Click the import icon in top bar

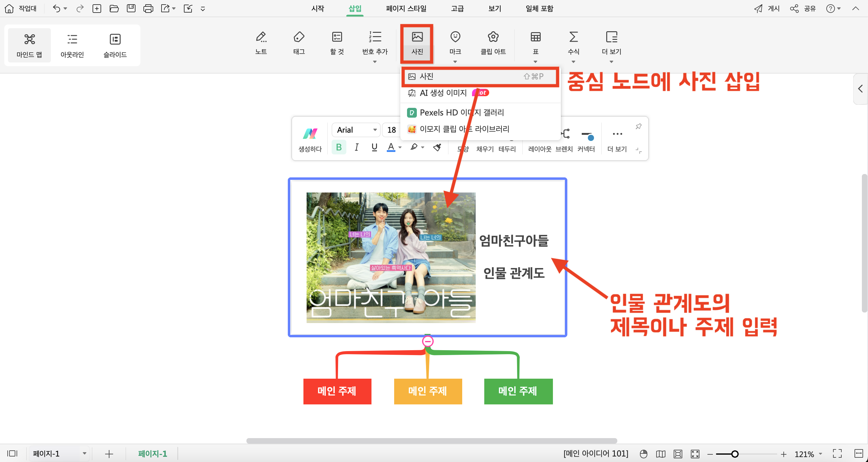point(188,8)
